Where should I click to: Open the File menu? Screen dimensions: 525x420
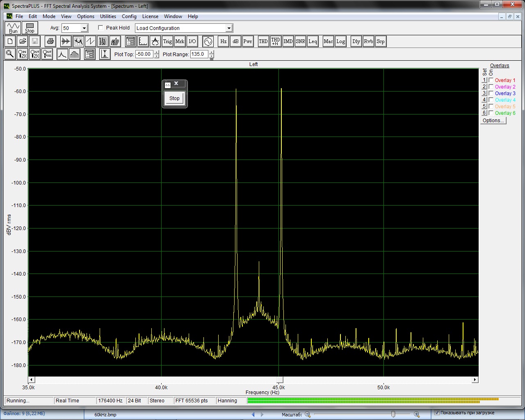pos(19,16)
